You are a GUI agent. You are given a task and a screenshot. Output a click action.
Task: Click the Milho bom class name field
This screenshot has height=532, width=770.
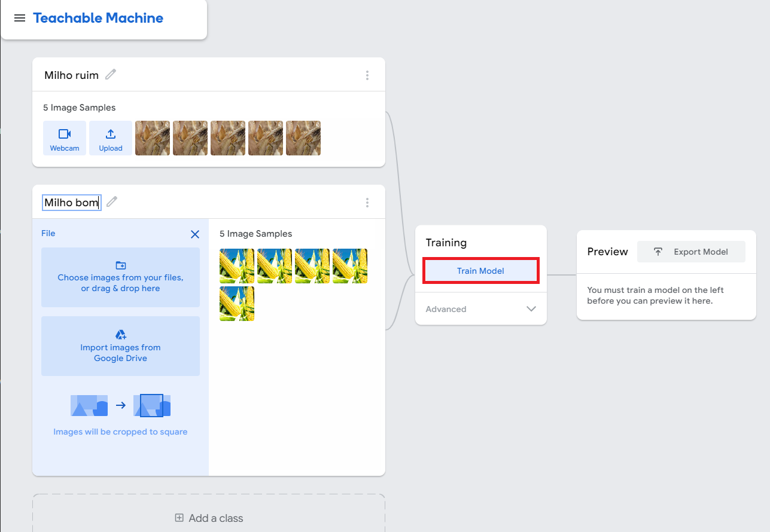(72, 203)
